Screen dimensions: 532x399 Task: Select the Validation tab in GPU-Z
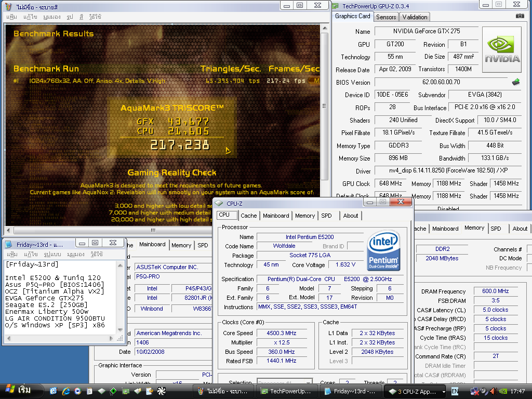point(415,17)
